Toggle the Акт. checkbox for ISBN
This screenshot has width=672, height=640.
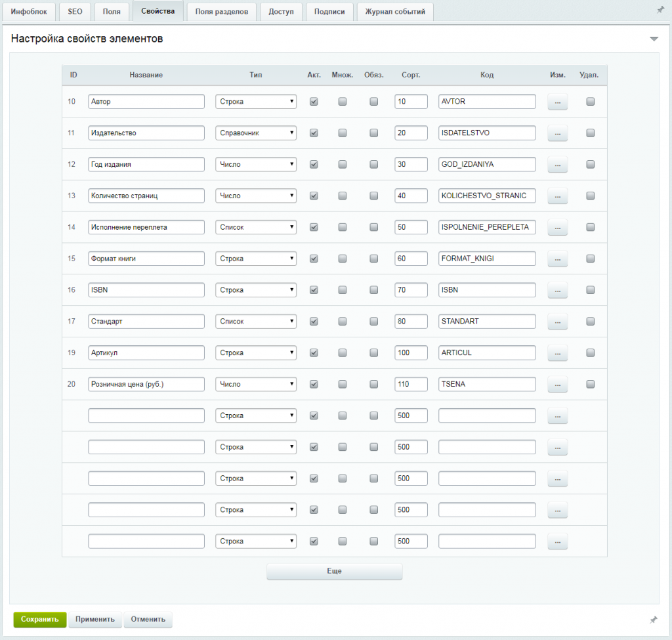(x=314, y=289)
